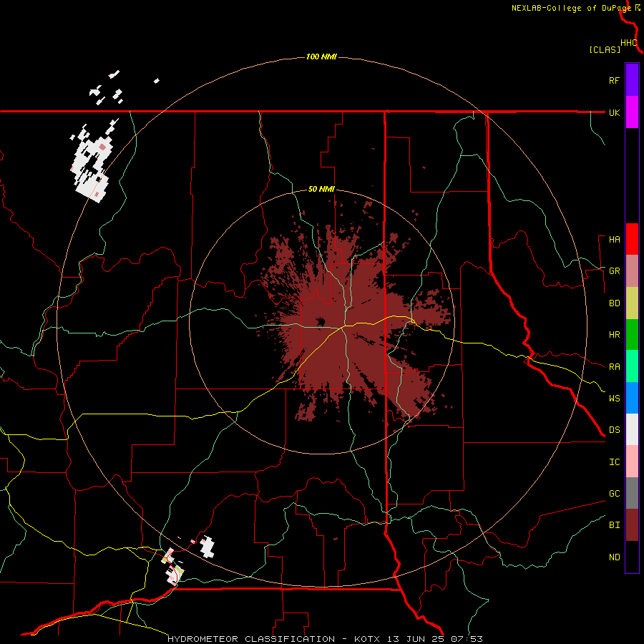The image size is (644, 644).
Task: Click the RF legend label
Action: (614, 80)
